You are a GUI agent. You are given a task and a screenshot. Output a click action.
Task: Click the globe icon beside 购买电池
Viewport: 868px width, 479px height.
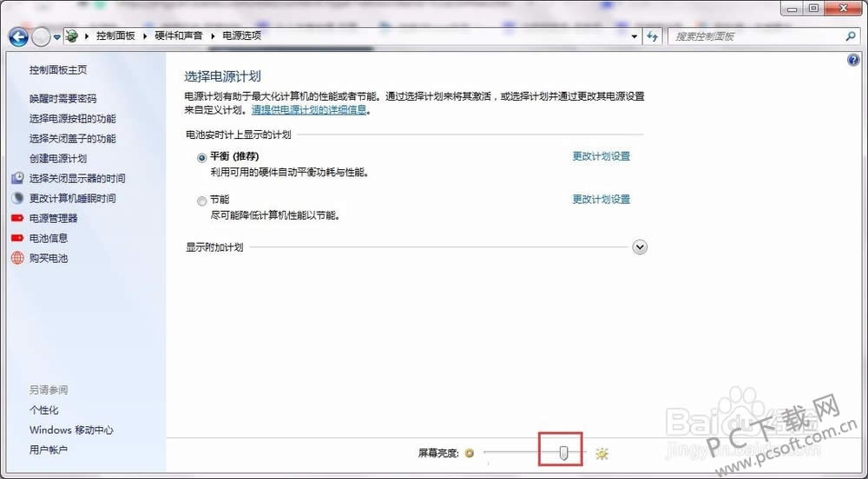point(18,258)
